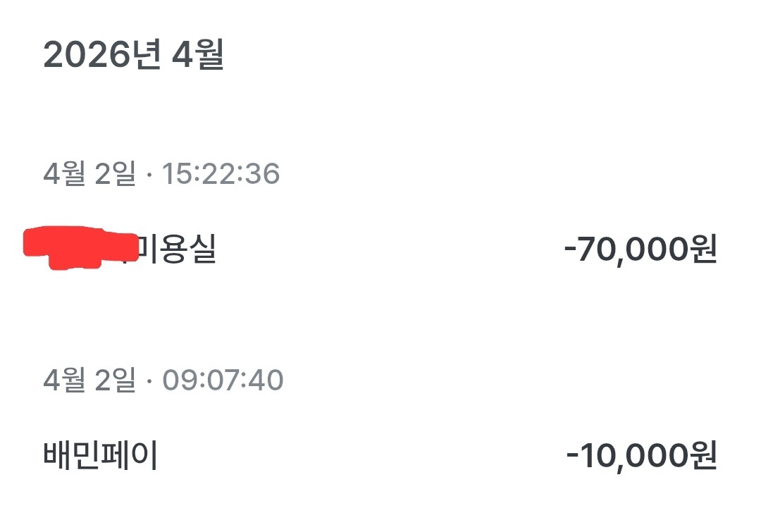
Task: Click the redacted merchant name area
Action: point(81,245)
